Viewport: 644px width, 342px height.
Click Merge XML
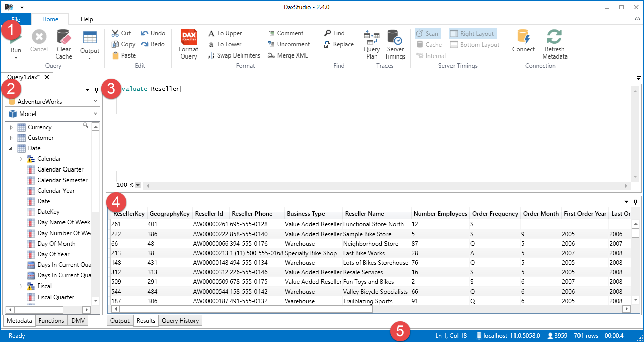pyautogui.click(x=287, y=55)
